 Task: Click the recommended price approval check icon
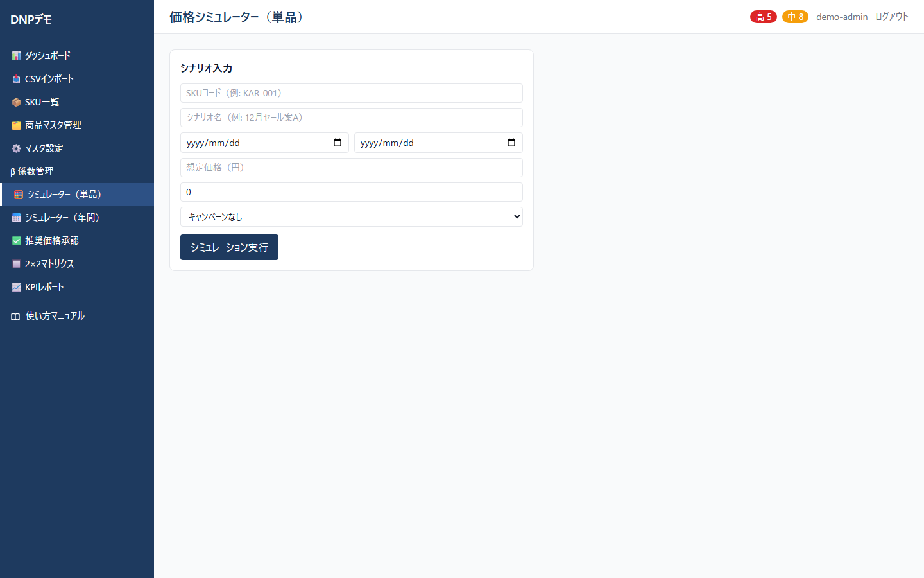coord(17,241)
